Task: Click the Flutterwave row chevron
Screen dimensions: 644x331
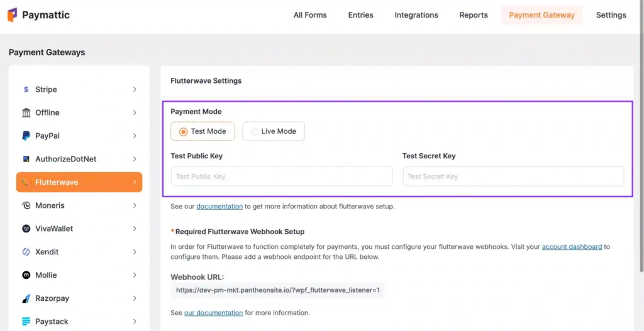Action: click(135, 182)
